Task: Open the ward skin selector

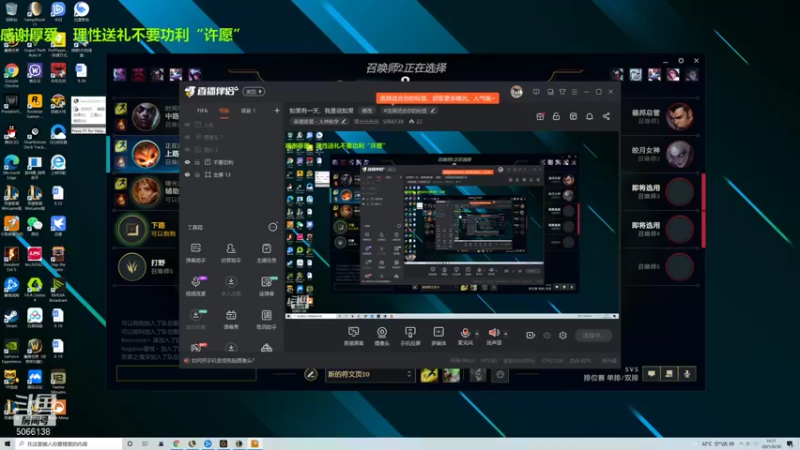Action: 478,375
